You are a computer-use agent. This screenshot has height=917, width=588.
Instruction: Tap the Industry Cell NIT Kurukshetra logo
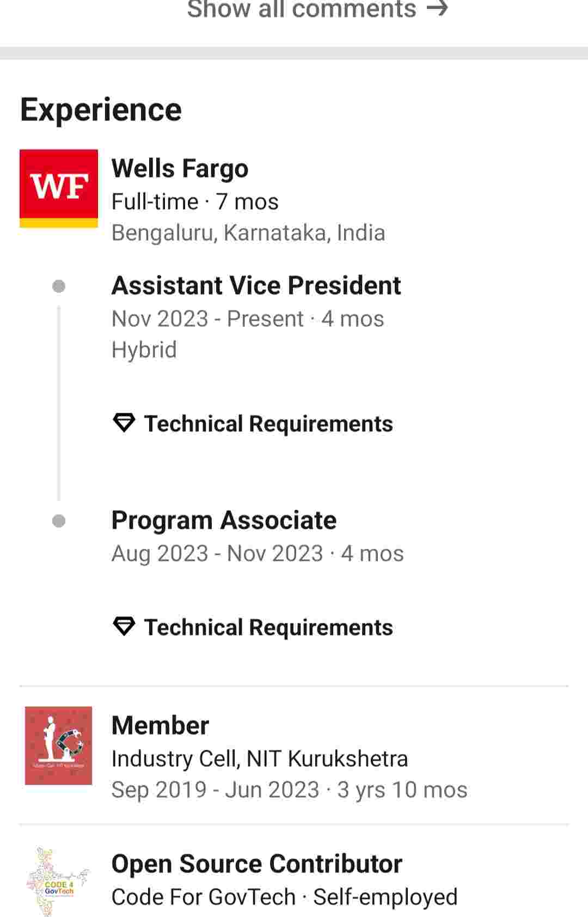tap(58, 745)
